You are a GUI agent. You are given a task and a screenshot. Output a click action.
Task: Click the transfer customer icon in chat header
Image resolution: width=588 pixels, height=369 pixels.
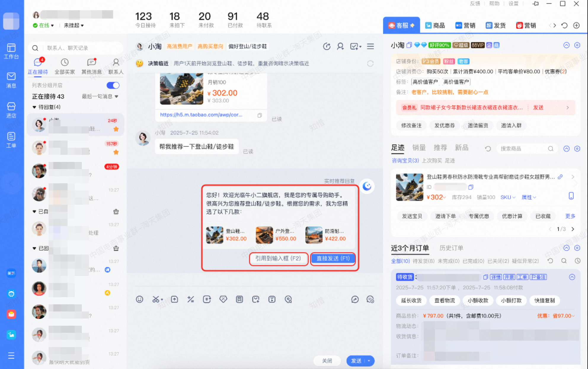point(340,46)
